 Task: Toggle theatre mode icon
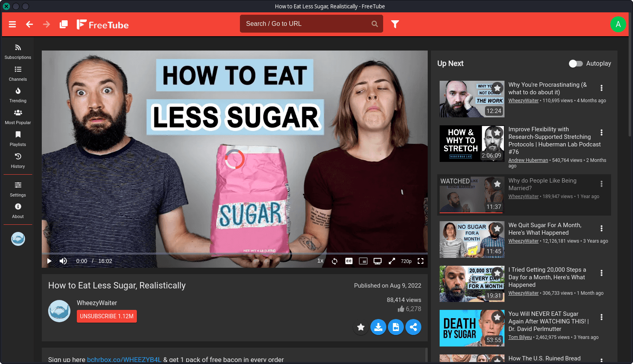click(x=378, y=261)
